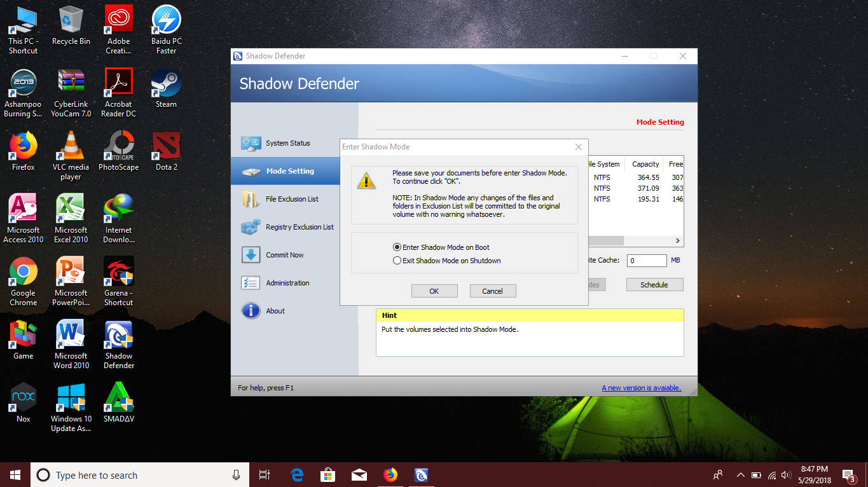The width and height of the screenshot is (868, 487).
Task: Confirm Shadow Mode with the OK button
Action: [x=434, y=291]
